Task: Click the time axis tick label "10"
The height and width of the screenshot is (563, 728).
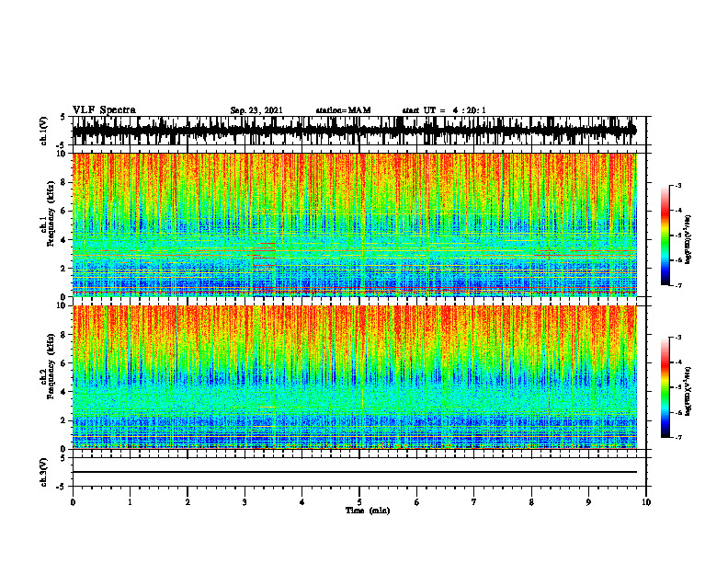Action: tap(646, 502)
